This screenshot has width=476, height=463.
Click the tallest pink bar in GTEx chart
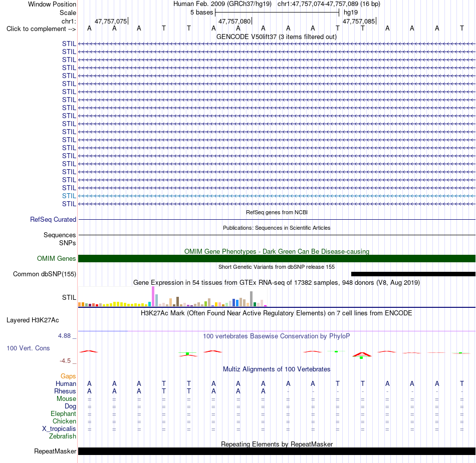pyautogui.click(x=153, y=296)
